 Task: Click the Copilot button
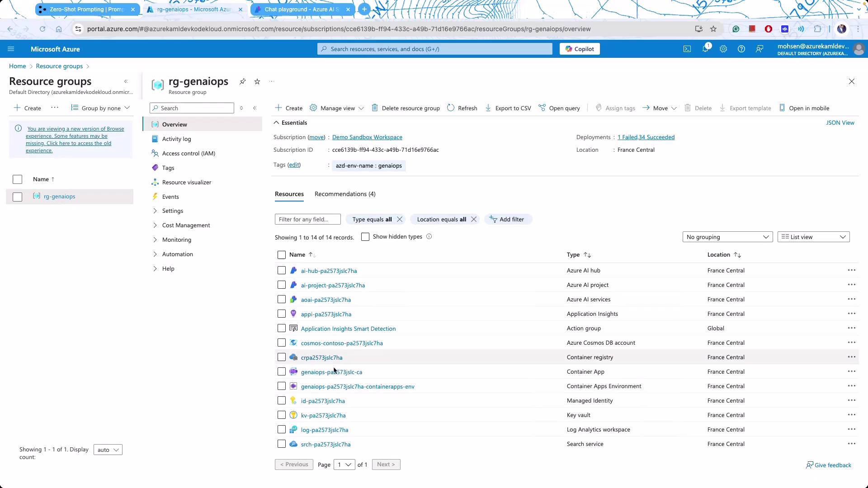click(x=579, y=49)
